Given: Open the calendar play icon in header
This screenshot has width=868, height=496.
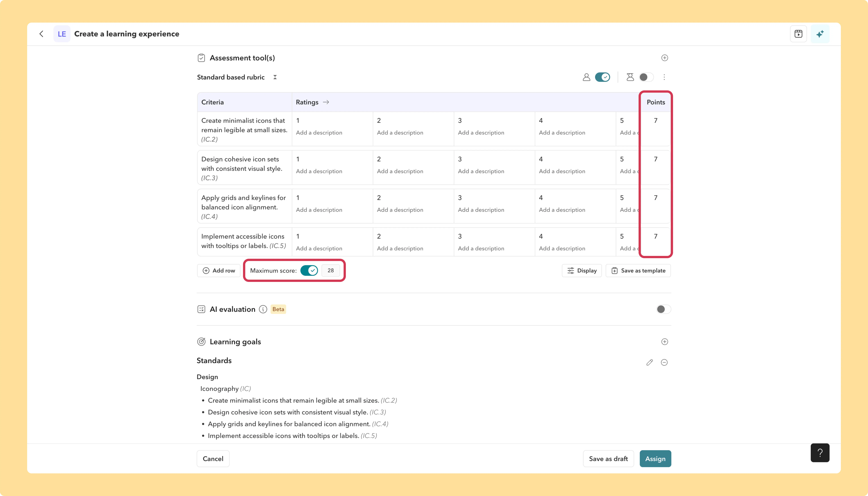Looking at the screenshot, I should (x=798, y=34).
